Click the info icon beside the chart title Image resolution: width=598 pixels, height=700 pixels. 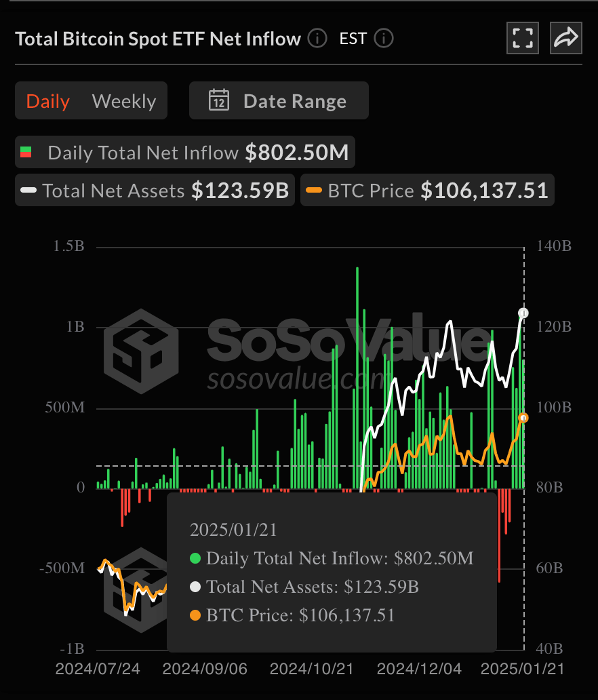(317, 38)
